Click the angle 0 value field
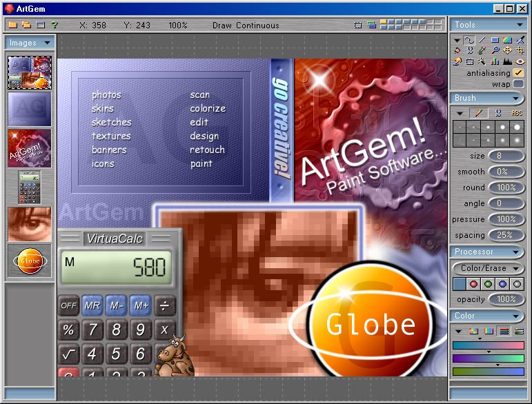This screenshot has width=532, height=404. (x=506, y=203)
